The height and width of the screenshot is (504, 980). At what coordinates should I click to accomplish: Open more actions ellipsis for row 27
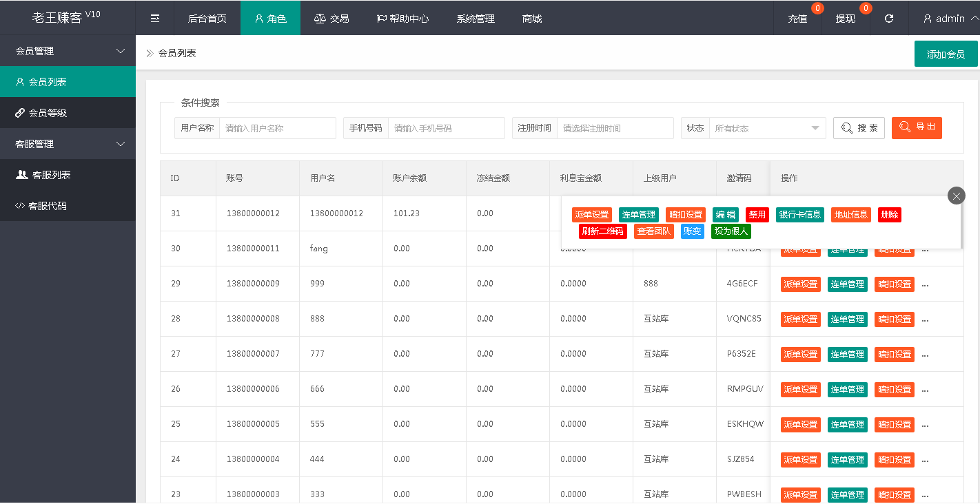[x=925, y=355]
